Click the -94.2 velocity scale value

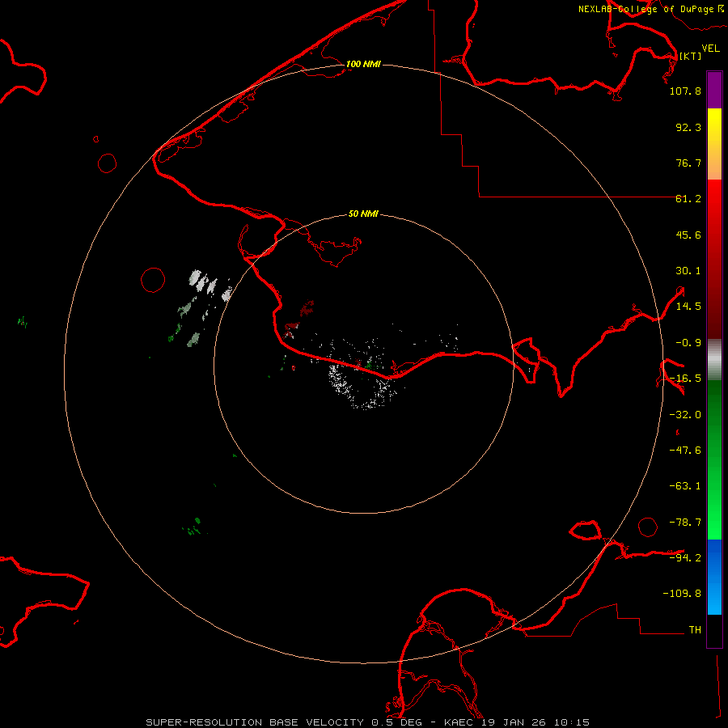pyautogui.click(x=685, y=557)
